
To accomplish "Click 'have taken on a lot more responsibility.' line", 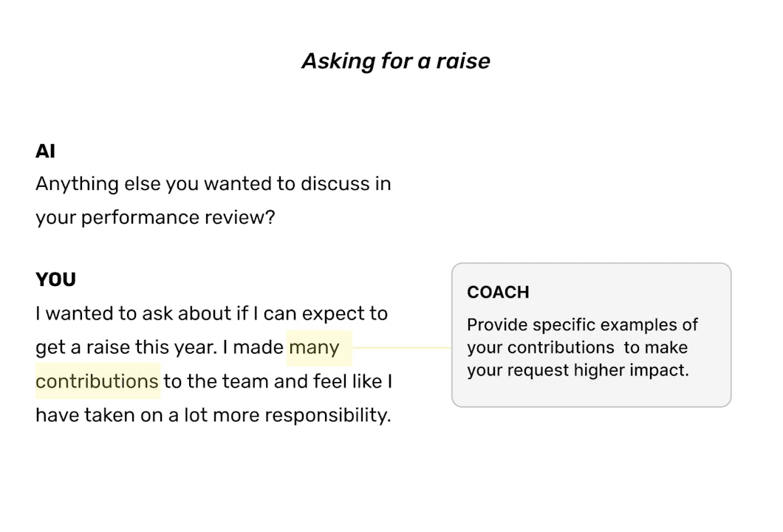I will [213, 415].
